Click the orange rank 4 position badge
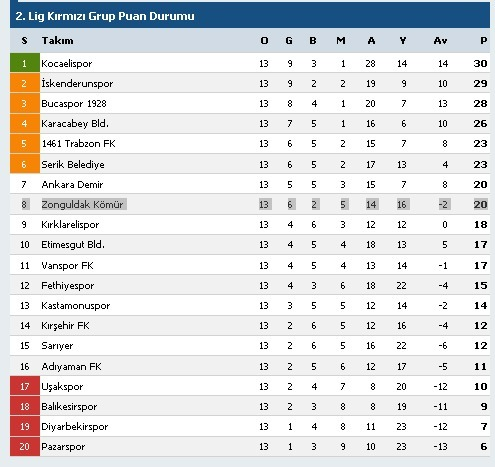This screenshot has width=495, height=467. 25,124
